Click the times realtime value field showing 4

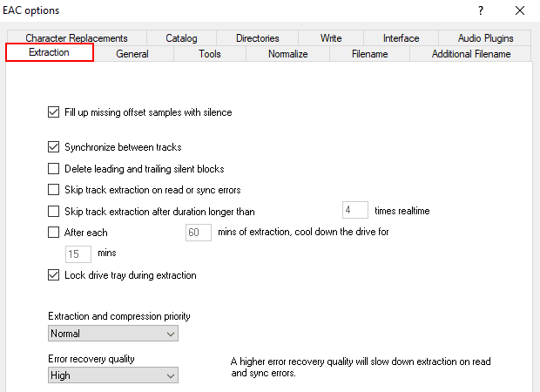tap(355, 210)
